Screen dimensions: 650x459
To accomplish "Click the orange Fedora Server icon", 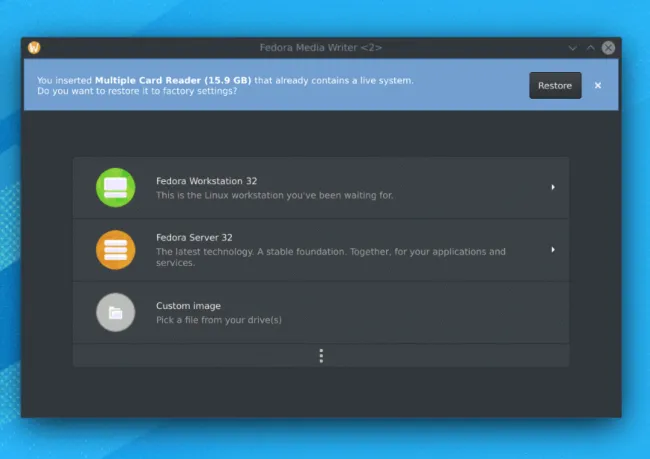I will 116,250.
